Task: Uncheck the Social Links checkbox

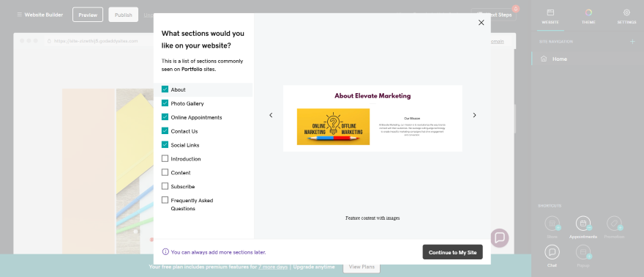Action: tap(165, 144)
